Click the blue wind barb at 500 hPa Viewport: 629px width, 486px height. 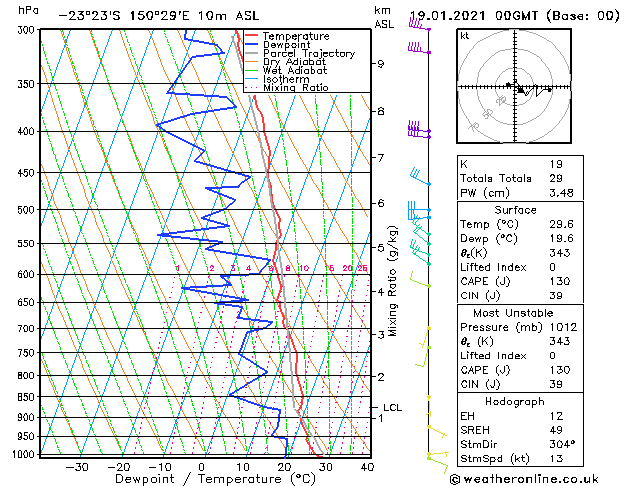click(419, 206)
